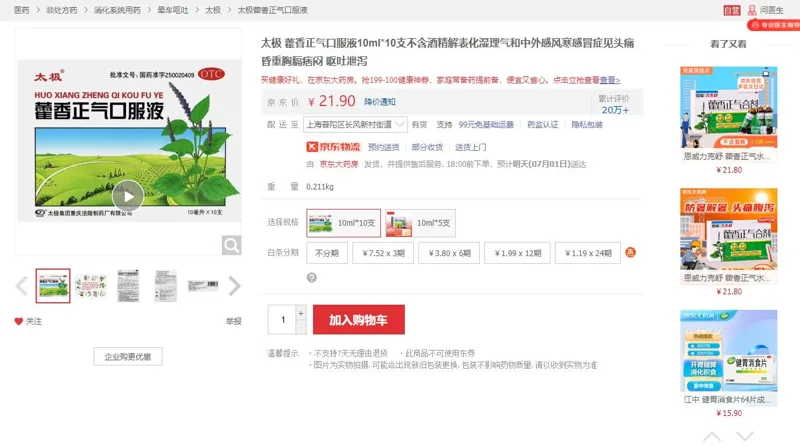
Task: Select the fourth product thumbnail
Action: (165, 286)
